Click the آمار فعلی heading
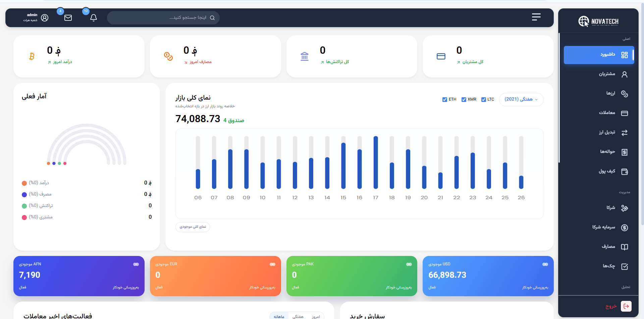 click(34, 96)
